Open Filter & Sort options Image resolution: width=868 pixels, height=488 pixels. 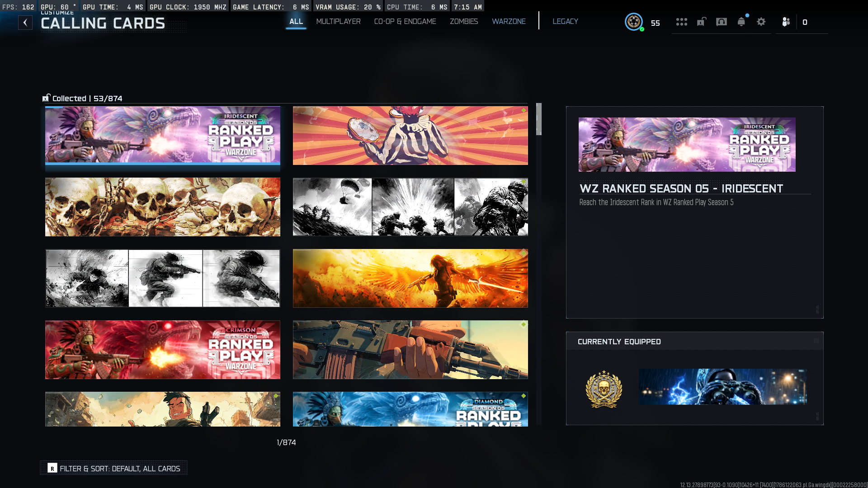[114, 468]
